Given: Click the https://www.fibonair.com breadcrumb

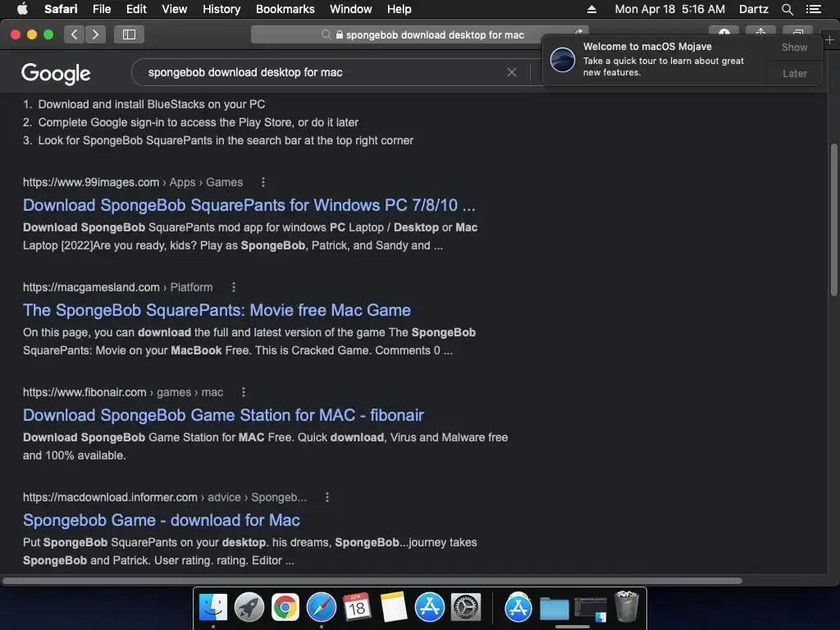Looking at the screenshot, I should click(84, 392).
